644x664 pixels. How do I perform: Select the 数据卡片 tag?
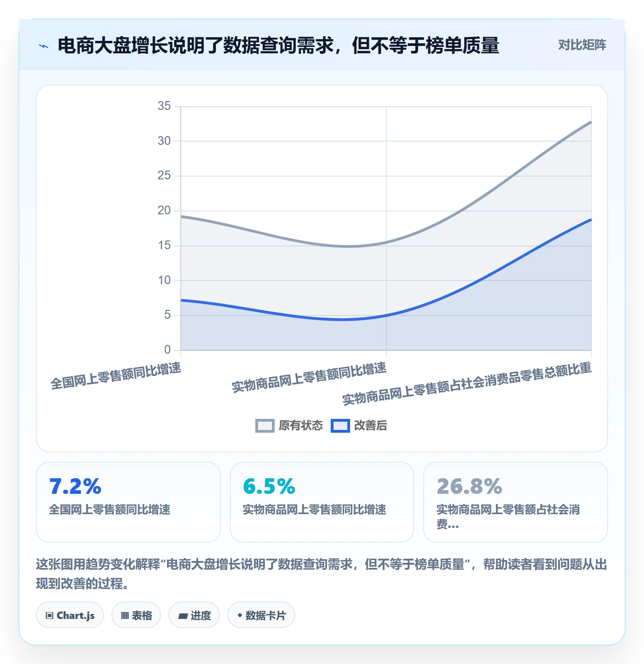coord(261,615)
